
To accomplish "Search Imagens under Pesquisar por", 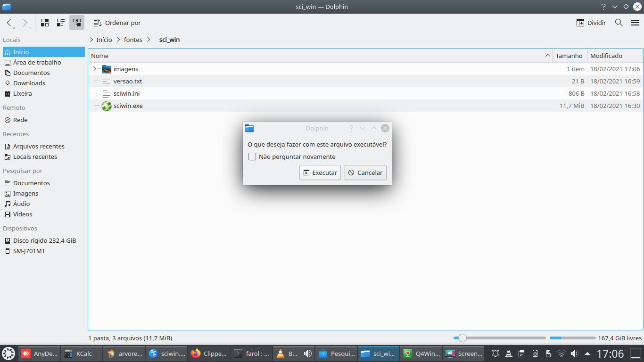I will (x=44, y=193).
